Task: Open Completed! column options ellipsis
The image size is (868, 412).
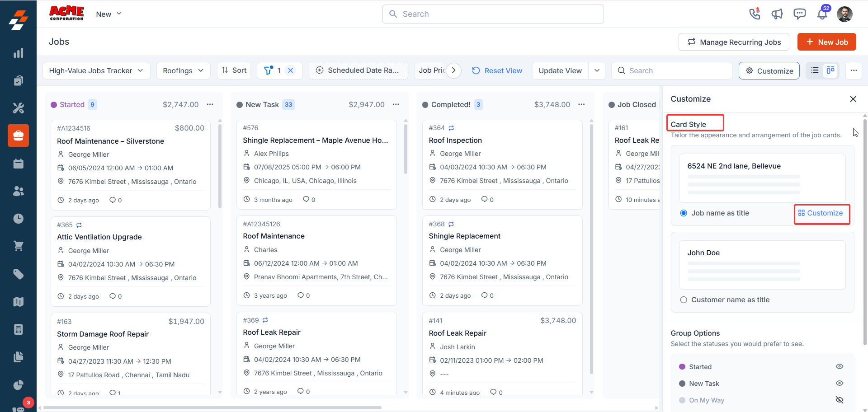Action: click(581, 104)
